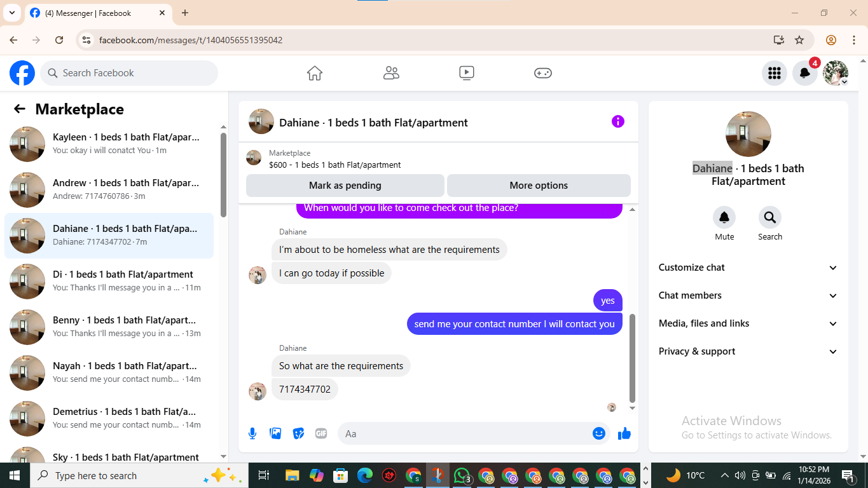Expand Chat members section
The image size is (868, 488).
click(x=748, y=295)
